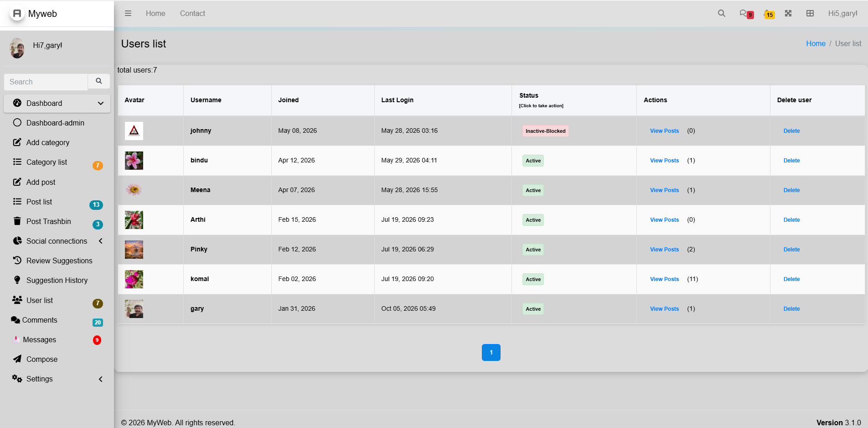Open User list in sidebar
868x428 pixels.
point(57,300)
